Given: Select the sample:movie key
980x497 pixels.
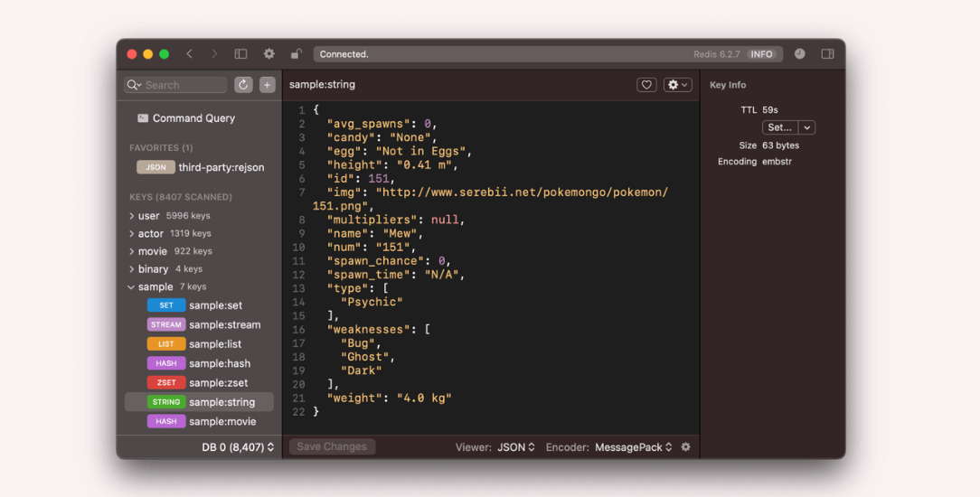Looking at the screenshot, I should (222, 421).
